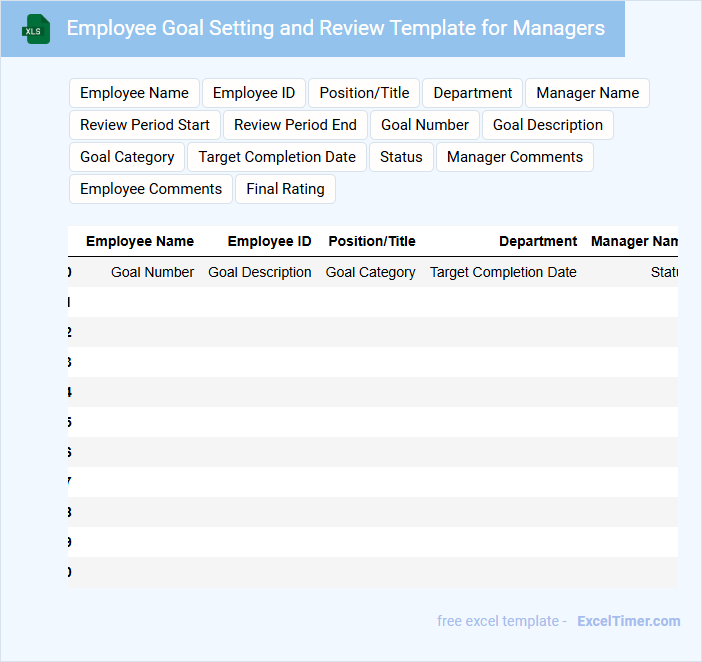
Task: Select the Employee ID tag
Action: click(x=254, y=93)
